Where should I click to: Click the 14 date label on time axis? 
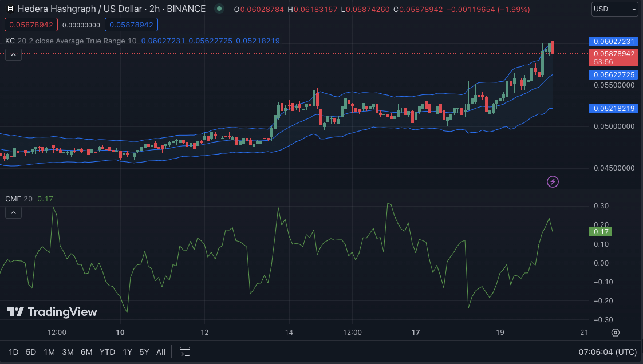(289, 333)
